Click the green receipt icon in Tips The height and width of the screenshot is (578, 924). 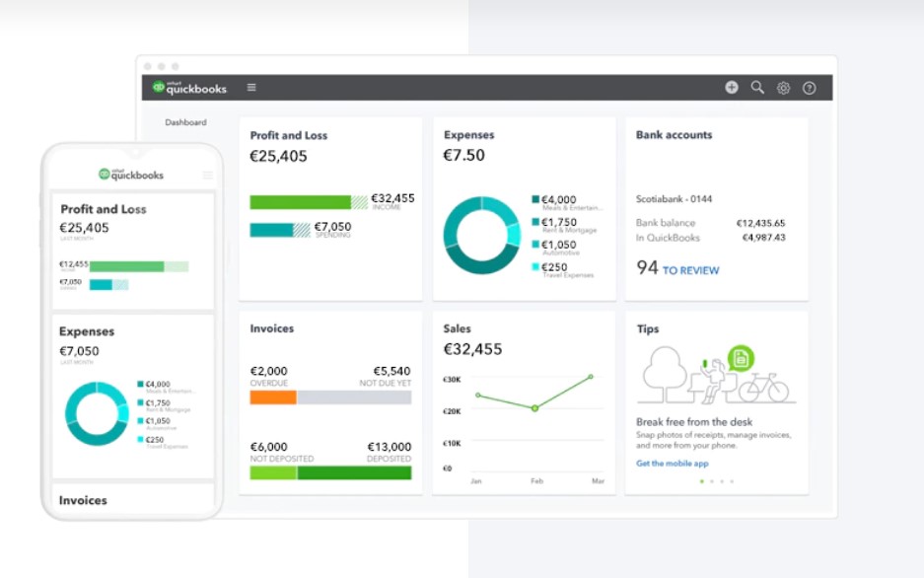click(x=741, y=358)
